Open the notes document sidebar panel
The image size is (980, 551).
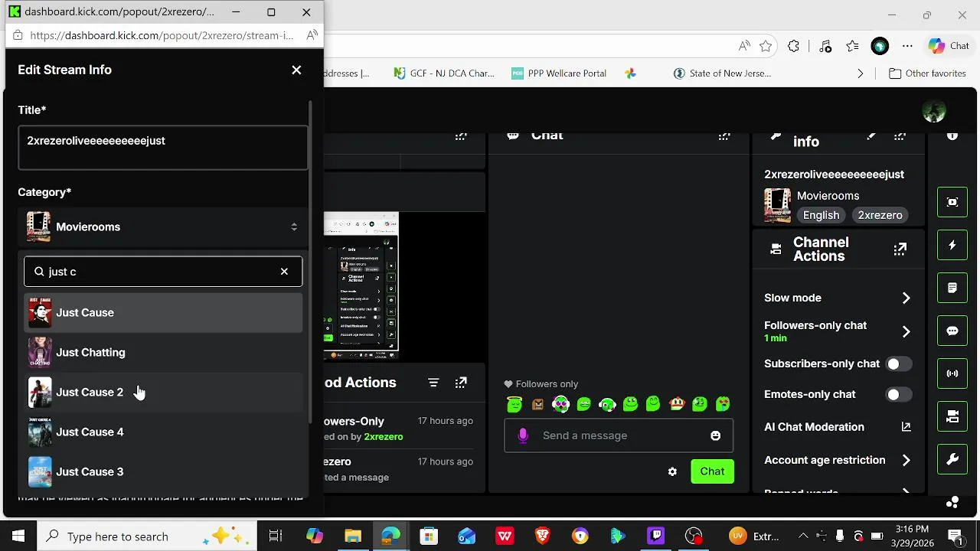pyautogui.click(x=952, y=289)
